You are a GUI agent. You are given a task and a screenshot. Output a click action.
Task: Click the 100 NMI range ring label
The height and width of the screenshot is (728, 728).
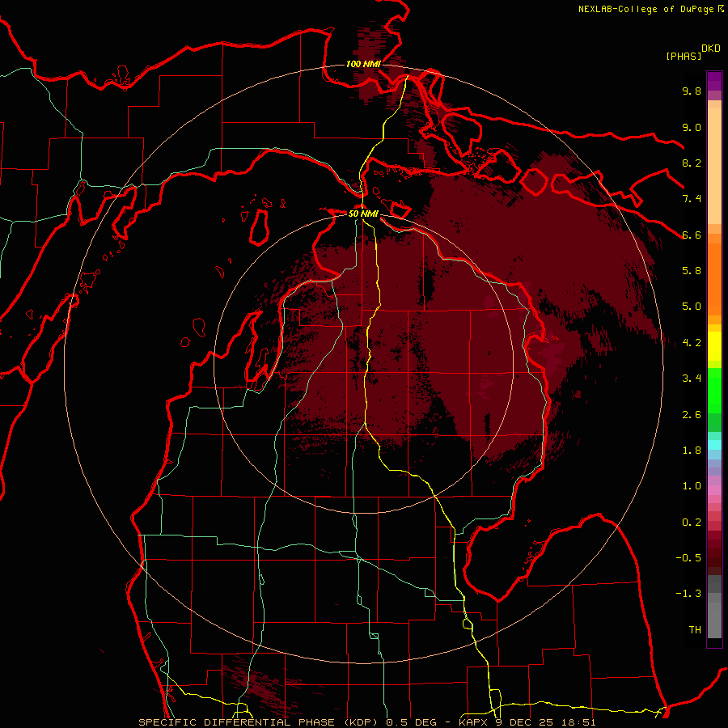[x=363, y=64]
